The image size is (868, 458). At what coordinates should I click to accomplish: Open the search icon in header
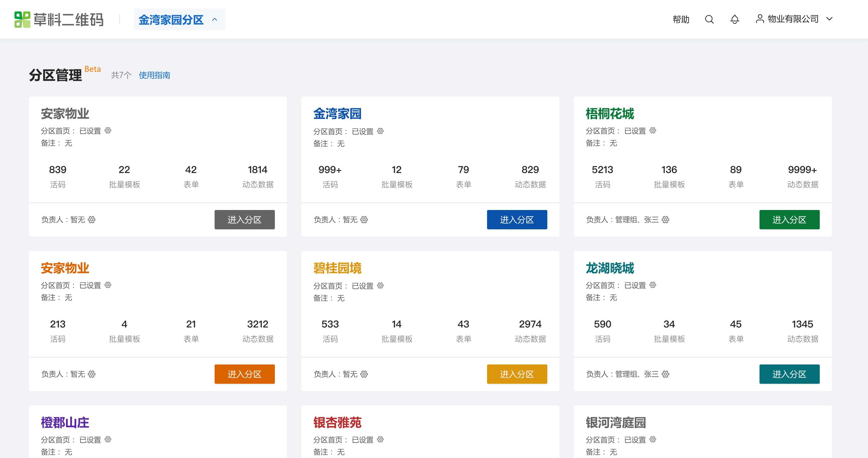[709, 19]
